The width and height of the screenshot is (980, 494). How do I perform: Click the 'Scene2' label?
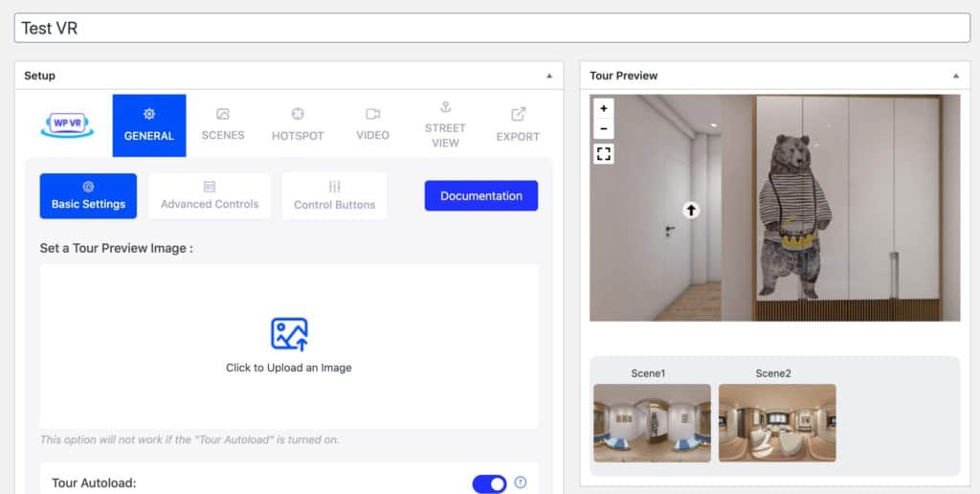(x=773, y=373)
